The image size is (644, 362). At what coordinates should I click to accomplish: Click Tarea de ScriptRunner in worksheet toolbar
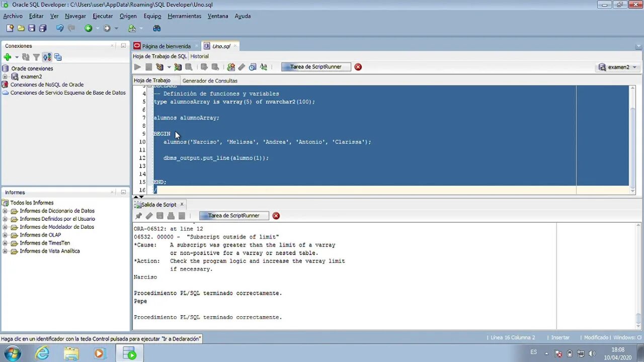[316, 67]
